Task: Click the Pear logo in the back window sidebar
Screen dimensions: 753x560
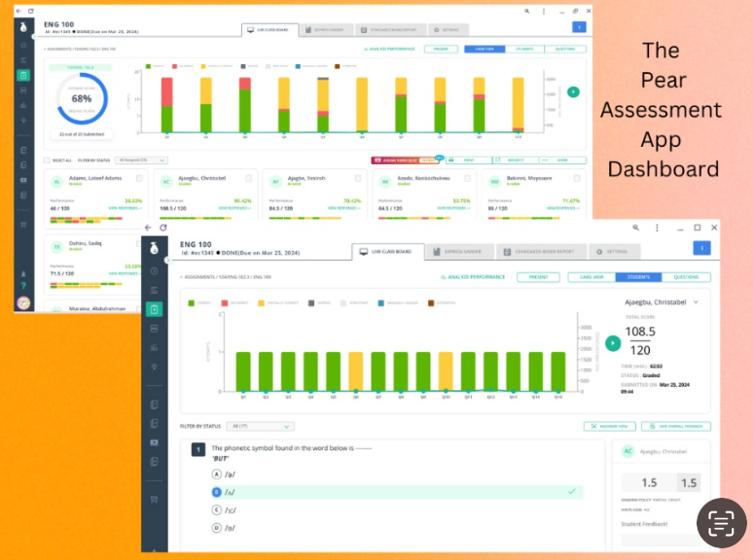Action: (23, 27)
